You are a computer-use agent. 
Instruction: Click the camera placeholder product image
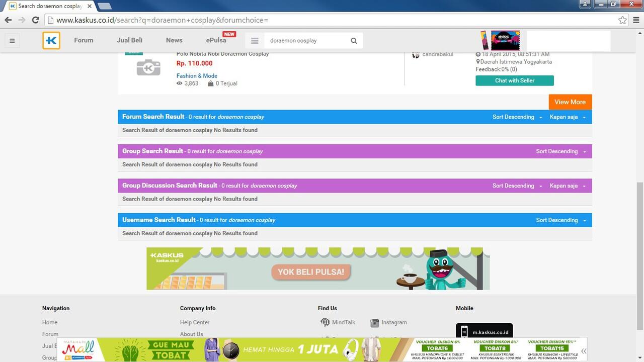(x=148, y=68)
